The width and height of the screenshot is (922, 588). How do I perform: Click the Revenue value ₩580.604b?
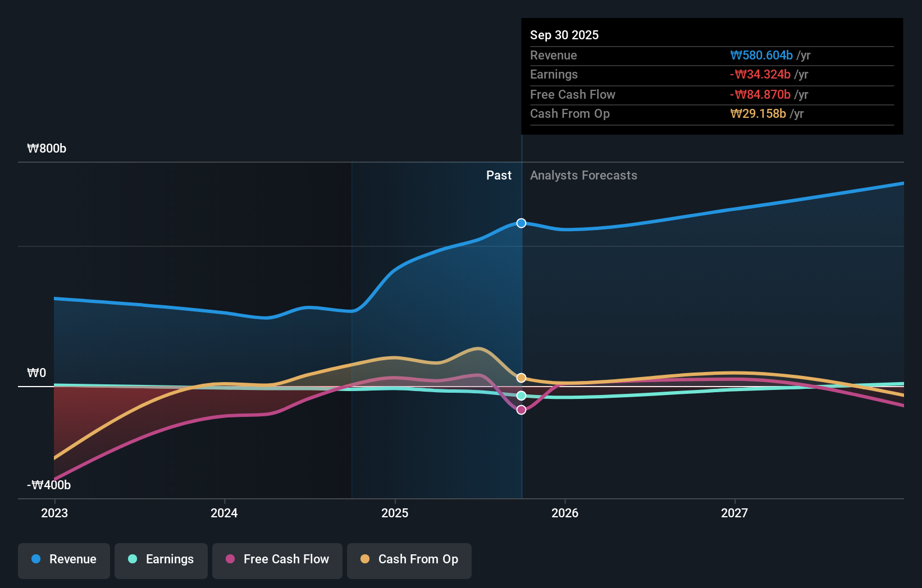click(x=761, y=55)
